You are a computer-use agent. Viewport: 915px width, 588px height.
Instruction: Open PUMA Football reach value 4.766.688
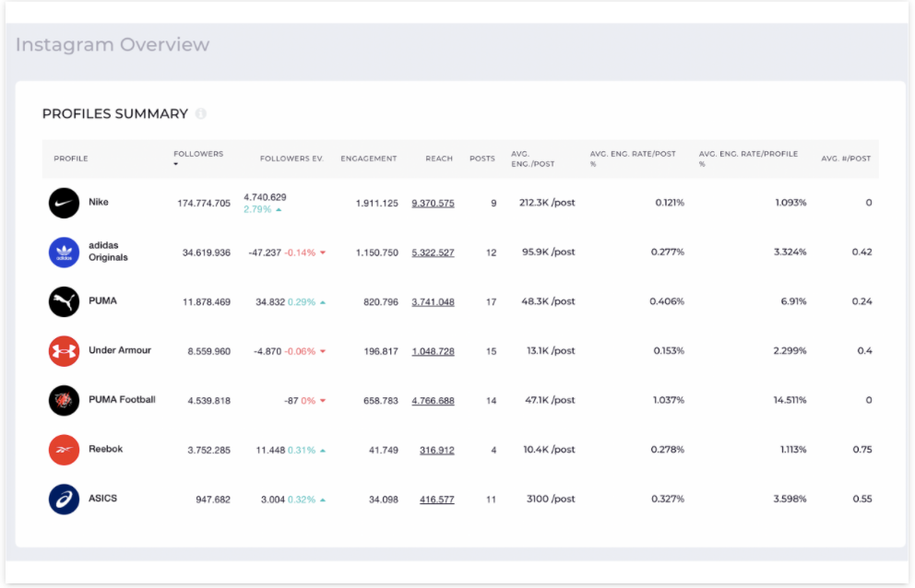(x=433, y=401)
